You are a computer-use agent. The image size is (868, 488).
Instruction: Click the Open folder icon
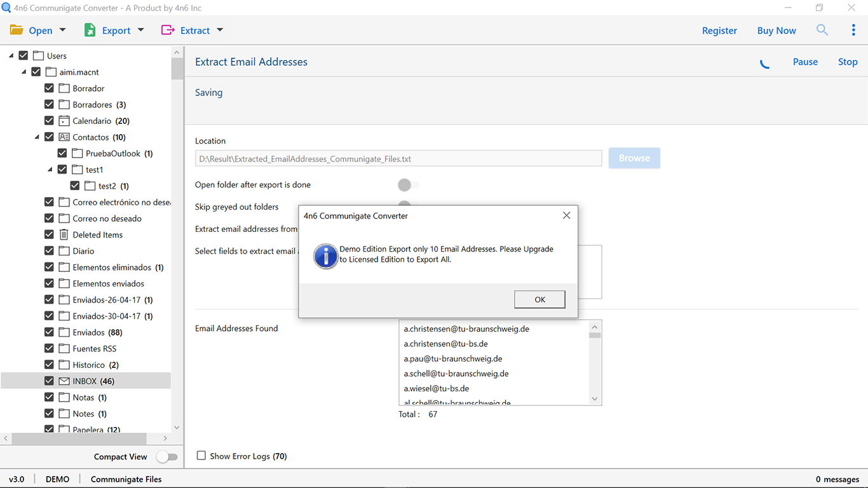coord(17,30)
